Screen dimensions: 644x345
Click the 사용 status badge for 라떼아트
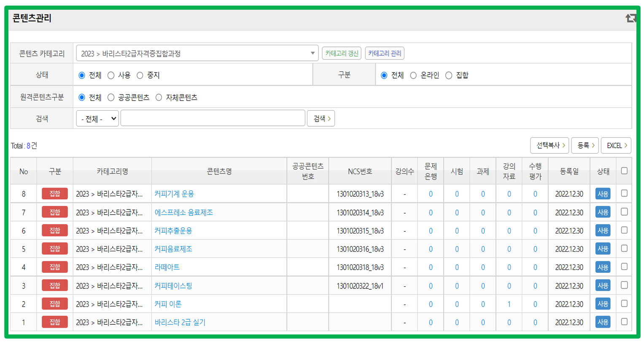point(603,267)
